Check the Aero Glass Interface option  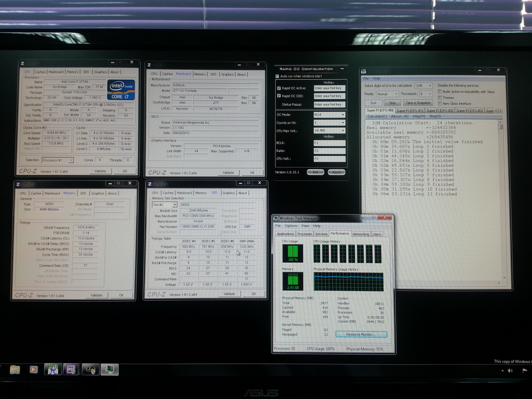coord(440,103)
